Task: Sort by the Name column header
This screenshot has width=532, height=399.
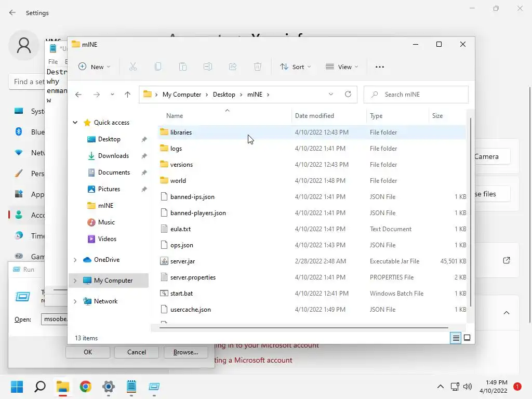Action: point(225,116)
